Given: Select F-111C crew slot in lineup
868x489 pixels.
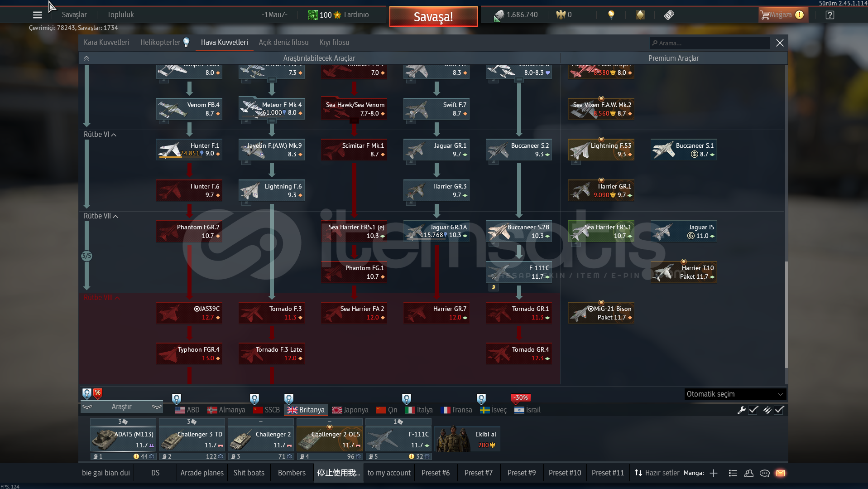Looking at the screenshot, I should coord(398,439).
